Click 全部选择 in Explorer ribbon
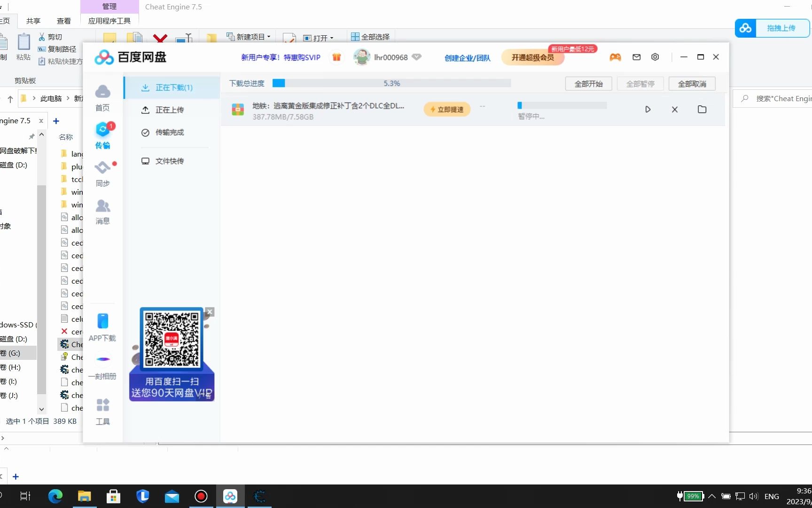The height and width of the screenshot is (508, 812). pyautogui.click(x=370, y=37)
